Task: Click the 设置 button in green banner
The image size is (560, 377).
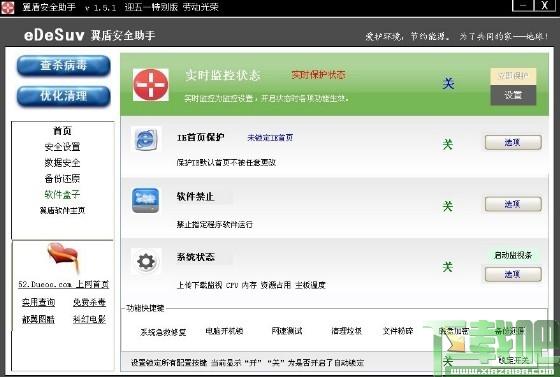Action: (513, 95)
